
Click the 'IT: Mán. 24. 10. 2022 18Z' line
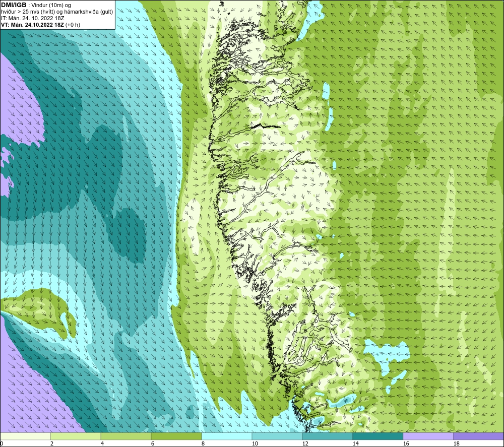(33, 18)
